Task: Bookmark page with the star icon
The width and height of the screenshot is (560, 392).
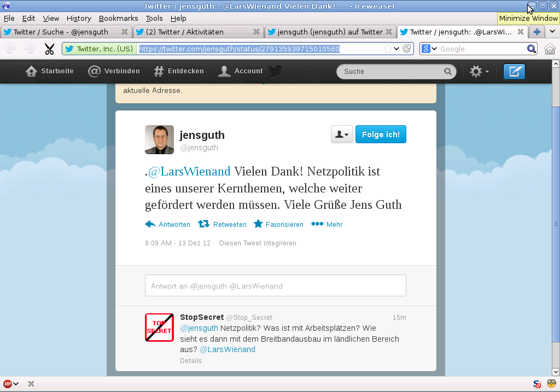Action: [387, 49]
